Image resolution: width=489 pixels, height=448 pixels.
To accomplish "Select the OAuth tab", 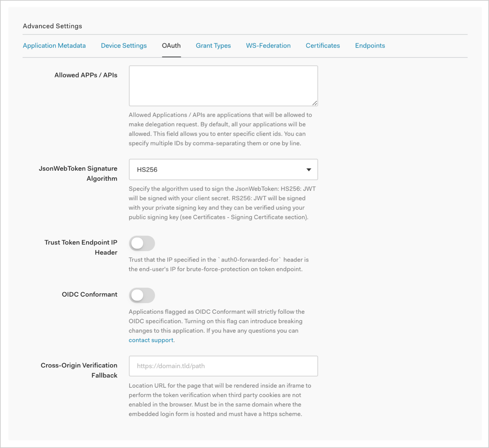I will [x=171, y=46].
